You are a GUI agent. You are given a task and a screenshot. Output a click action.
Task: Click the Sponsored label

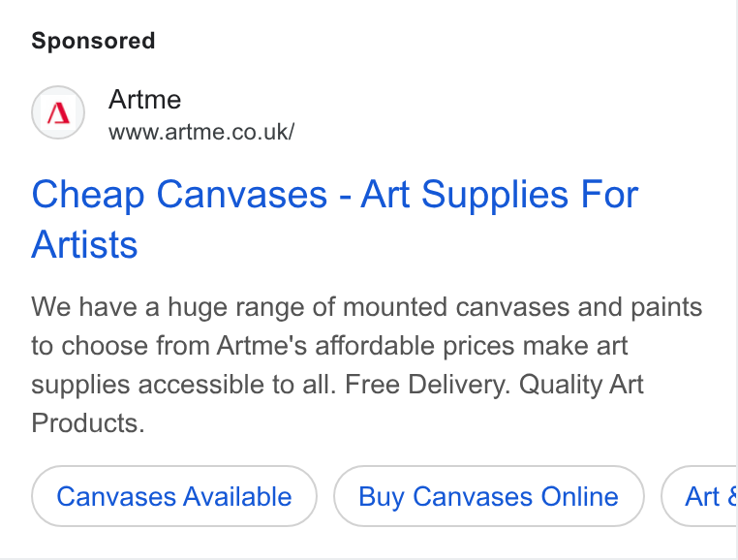pyautogui.click(x=93, y=41)
